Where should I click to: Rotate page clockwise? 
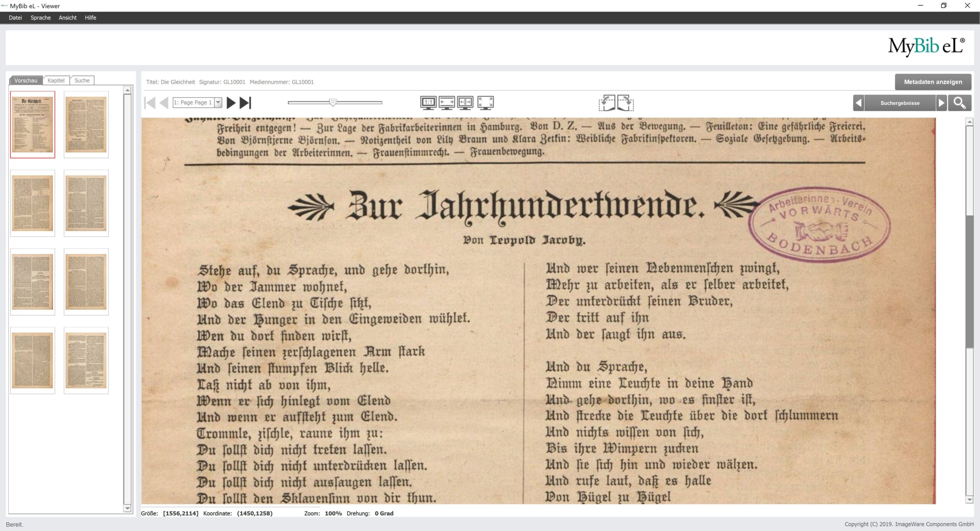625,103
